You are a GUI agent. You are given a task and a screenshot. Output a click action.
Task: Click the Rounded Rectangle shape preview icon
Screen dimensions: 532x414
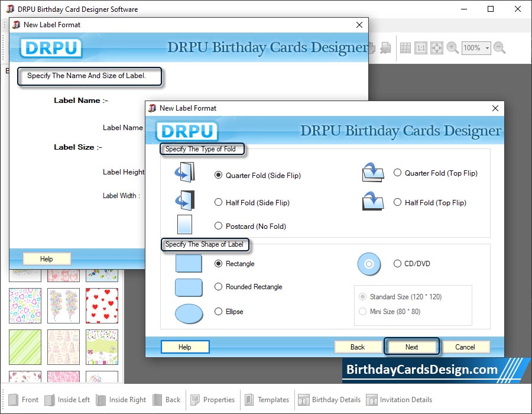click(189, 288)
